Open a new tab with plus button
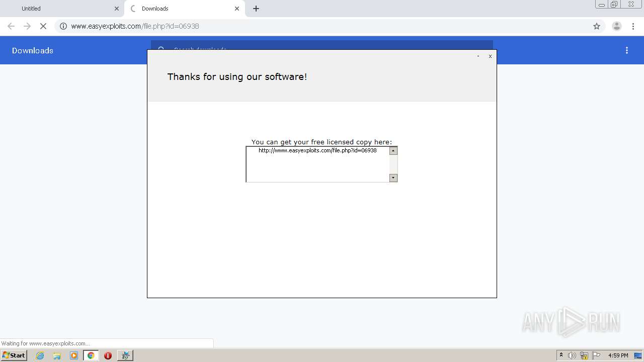644x362 pixels. tap(256, 9)
